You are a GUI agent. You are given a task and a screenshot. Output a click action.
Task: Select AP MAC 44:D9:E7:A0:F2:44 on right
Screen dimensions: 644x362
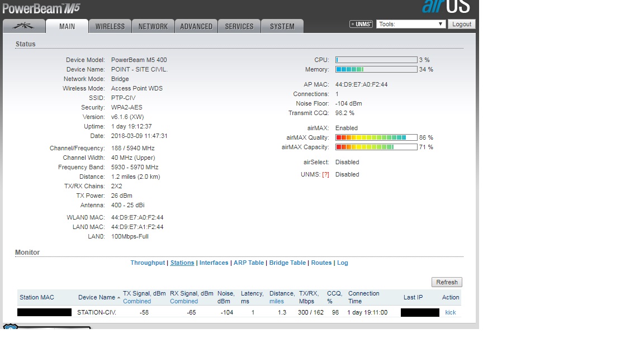(x=362, y=84)
